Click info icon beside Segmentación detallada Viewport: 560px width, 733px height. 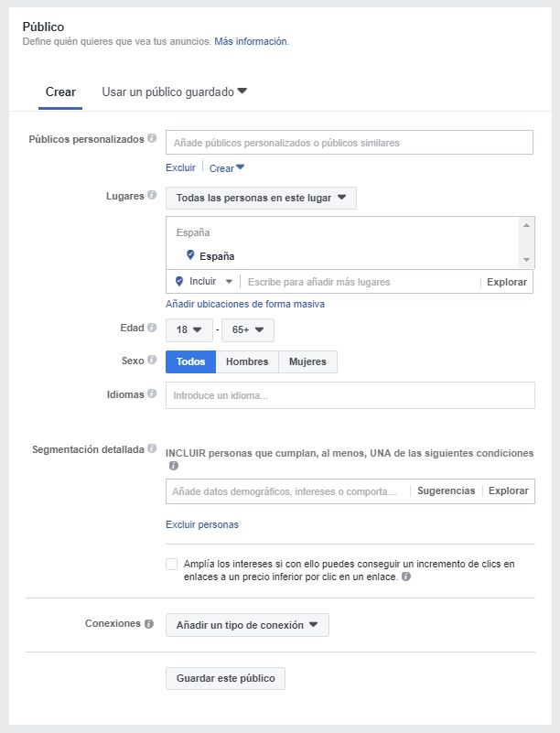tap(152, 448)
